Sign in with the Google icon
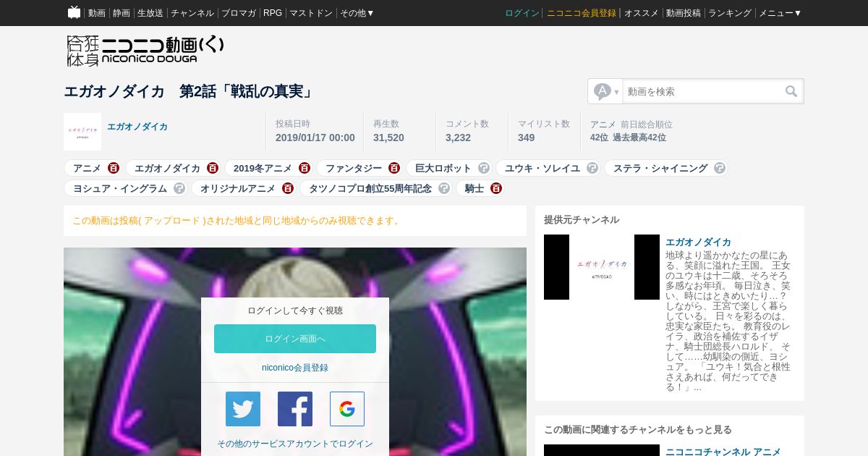This screenshot has height=456, width=868. pos(347,409)
